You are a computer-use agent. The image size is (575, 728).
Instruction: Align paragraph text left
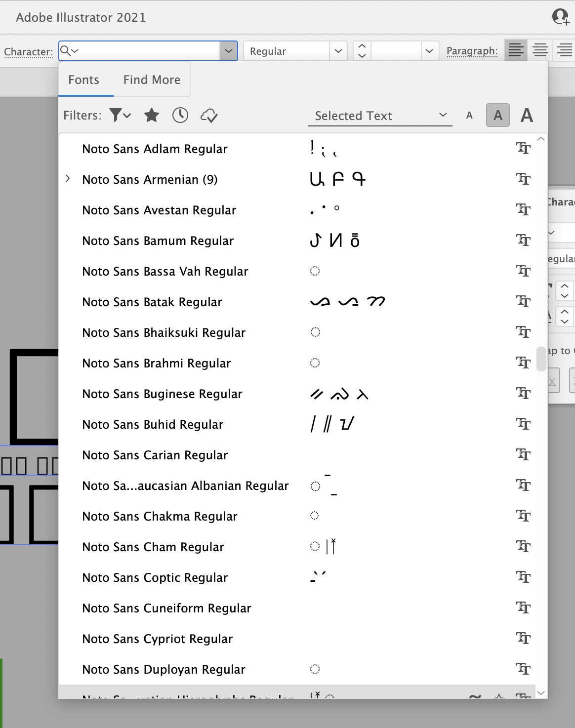[x=516, y=50]
